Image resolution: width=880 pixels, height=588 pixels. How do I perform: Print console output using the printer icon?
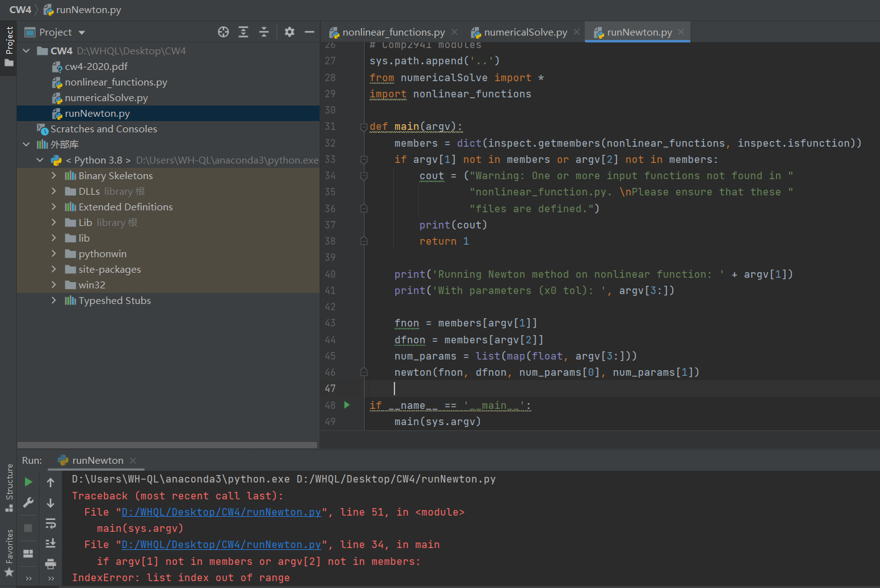(x=51, y=564)
